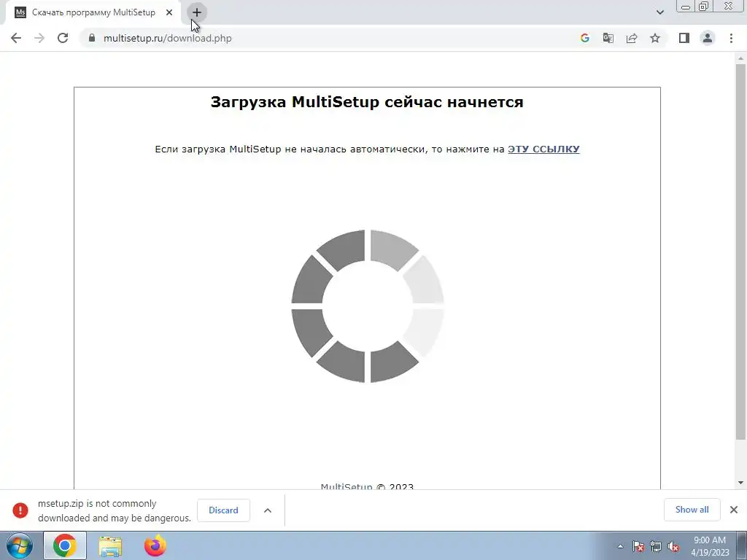747x560 pixels.
Task: Click the heading Загрузка MultiSetup сейчас начнется
Action: [x=367, y=102]
